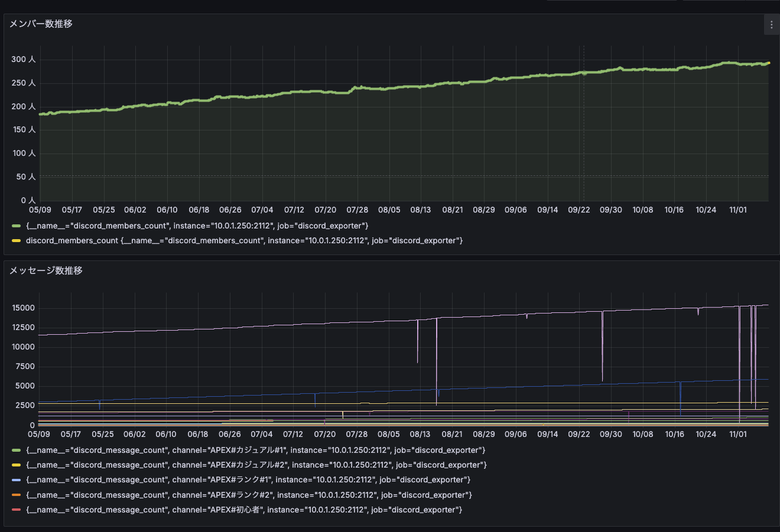Click the blue swatch next to APEX#ランク#1
Image resolution: width=780 pixels, height=532 pixels.
click(x=16, y=479)
